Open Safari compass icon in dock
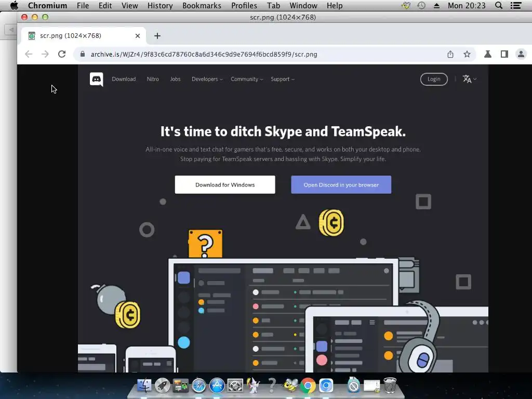This screenshot has width=532, height=399. (198, 386)
